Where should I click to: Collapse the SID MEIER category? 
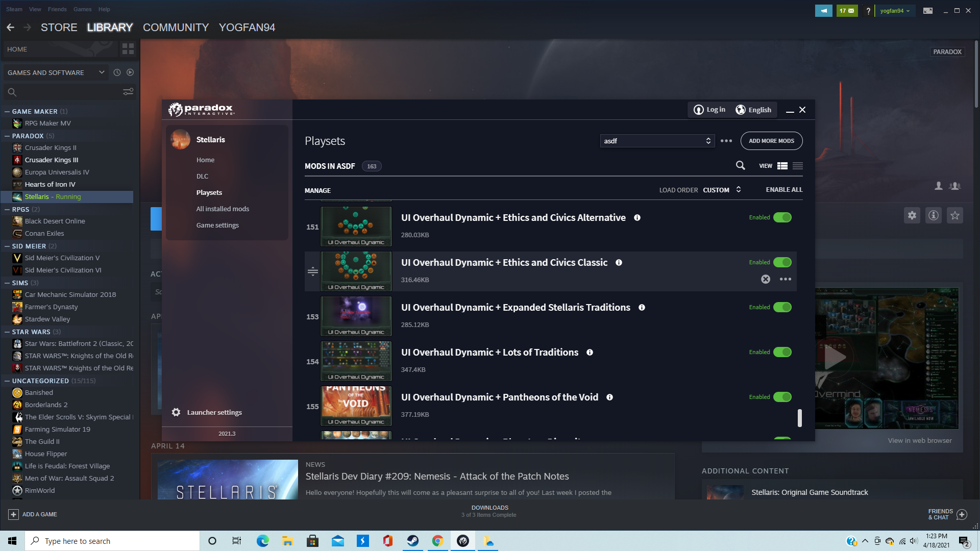(7, 246)
